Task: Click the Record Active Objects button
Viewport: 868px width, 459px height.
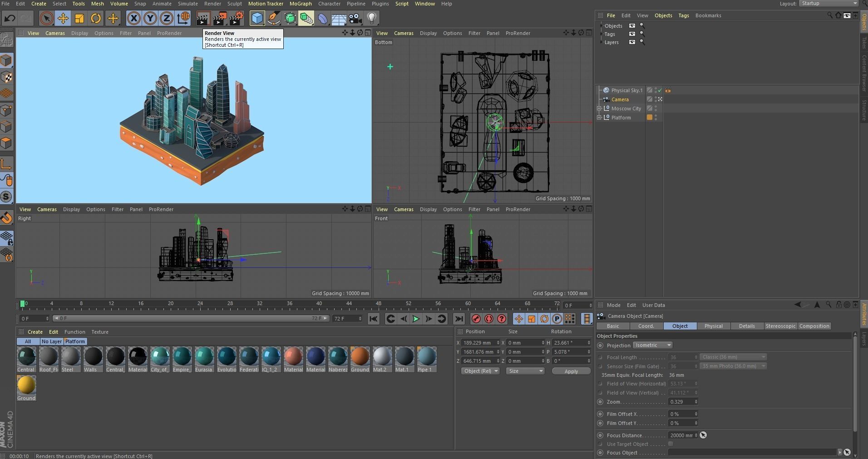Action: coord(476,319)
